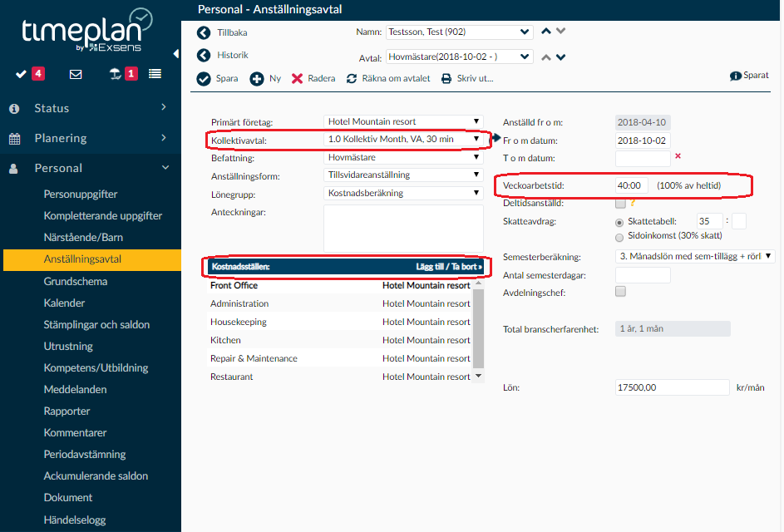Screen dimensions: 784x532
Task: Click the Lägg till / Ta bort link
Action: (x=448, y=267)
